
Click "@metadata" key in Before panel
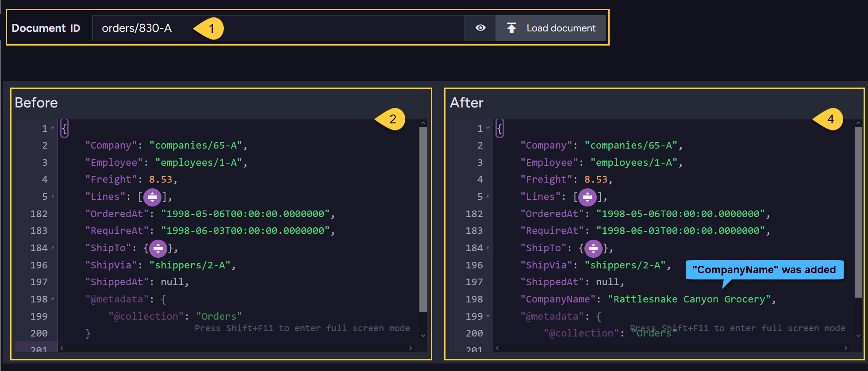[x=117, y=299]
